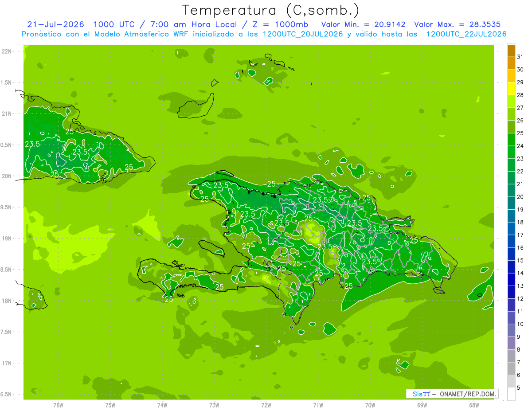Screen dimensions: 532x411
Task: Click the latitude axis label '21N'
Action: click(x=7, y=114)
